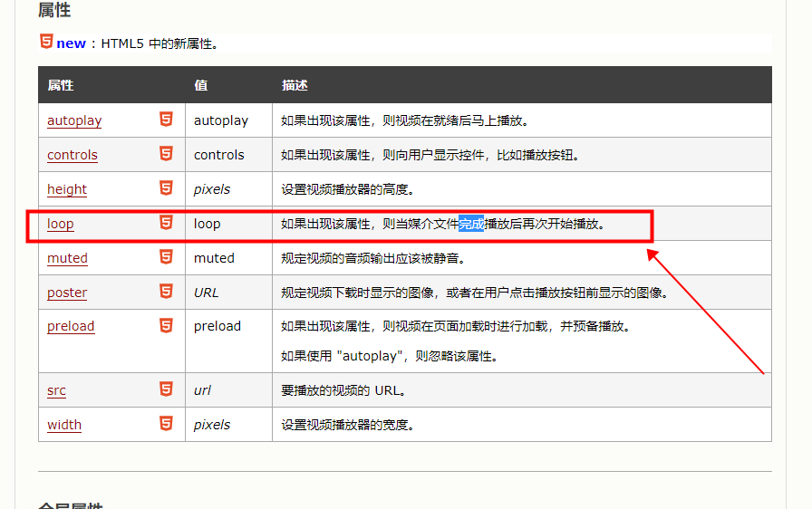Click description '如果出现该属性，则视频在就绪后马上播放。'
812x509 pixels.
405,120
